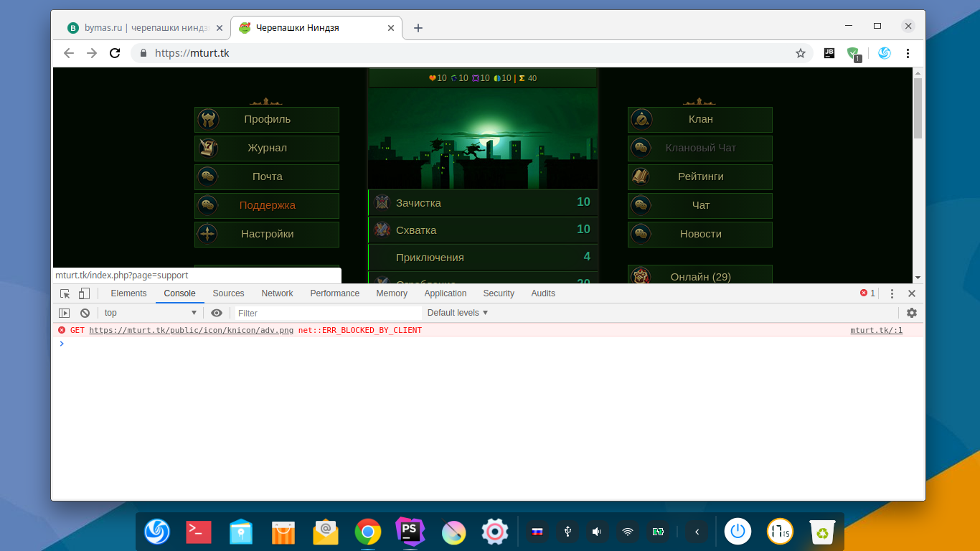Image resolution: width=980 pixels, height=551 pixels.
Task: Open the Профиль menu button
Action: pyautogui.click(x=267, y=120)
